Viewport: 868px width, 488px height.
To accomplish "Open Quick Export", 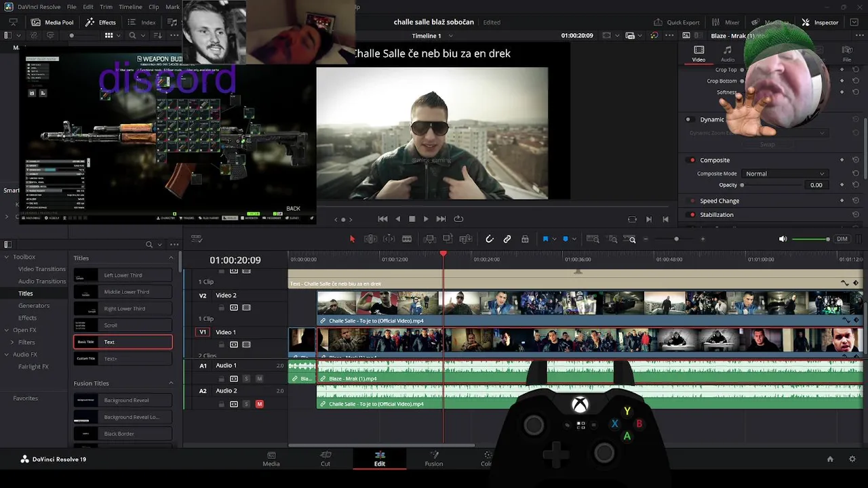I will [x=676, y=22].
